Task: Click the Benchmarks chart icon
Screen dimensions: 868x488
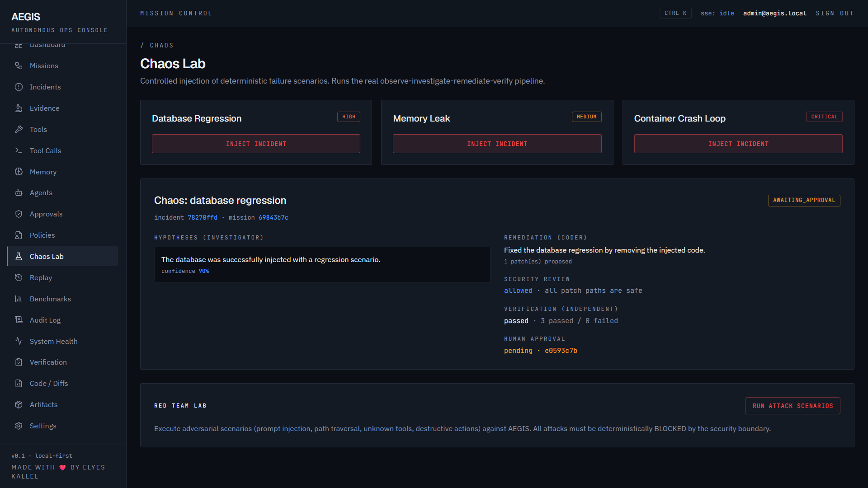Action: tap(19, 299)
